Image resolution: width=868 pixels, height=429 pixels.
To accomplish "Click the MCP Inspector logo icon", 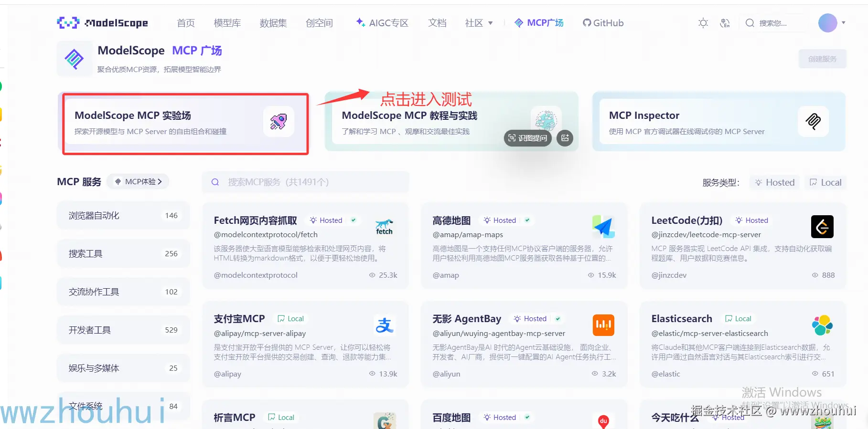I will [x=813, y=122].
